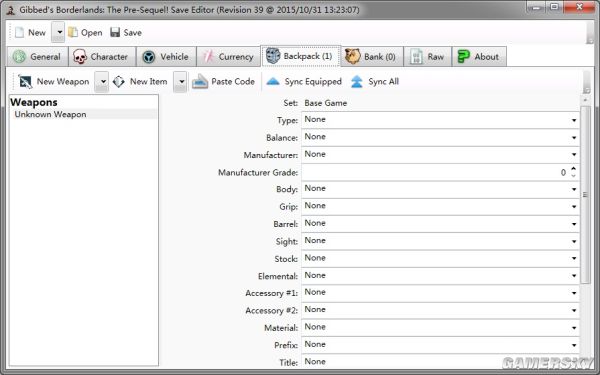This screenshot has width=600, height=375.
Task: Click the Save floppy disk icon
Action: (x=115, y=32)
